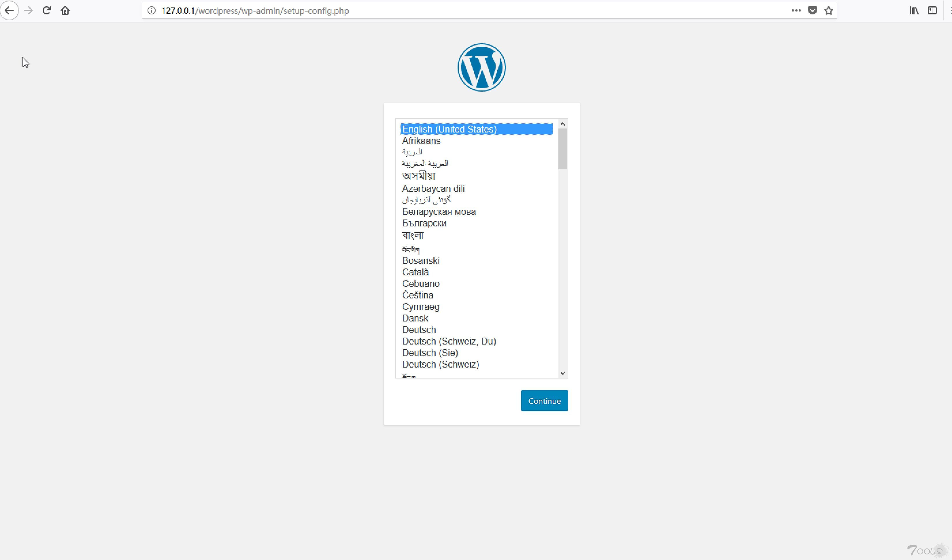Image resolution: width=952 pixels, height=560 pixels.
Task: Show site information icon in address bar
Action: coord(151,11)
